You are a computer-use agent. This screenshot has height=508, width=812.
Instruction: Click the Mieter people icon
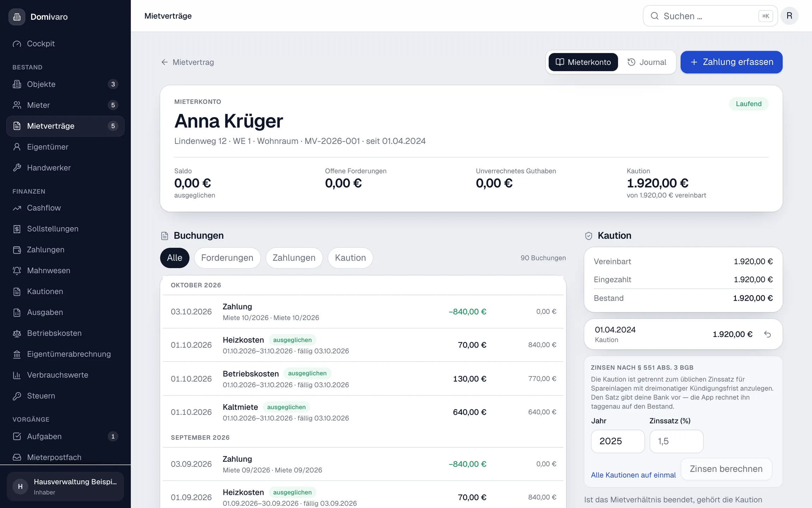[x=17, y=105]
